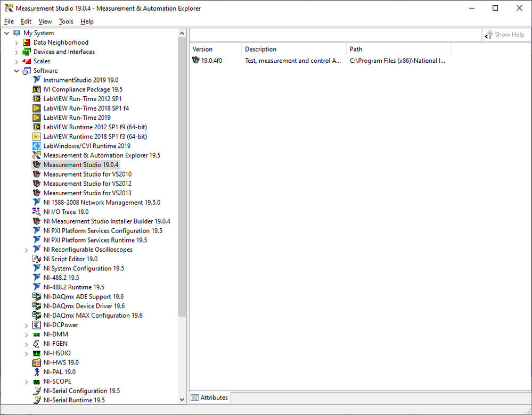Open the View menu
This screenshot has width=532, height=415.
pos(45,21)
